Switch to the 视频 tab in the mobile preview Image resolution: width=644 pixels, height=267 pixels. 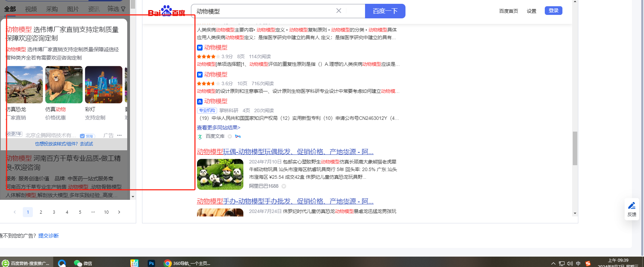click(31, 9)
